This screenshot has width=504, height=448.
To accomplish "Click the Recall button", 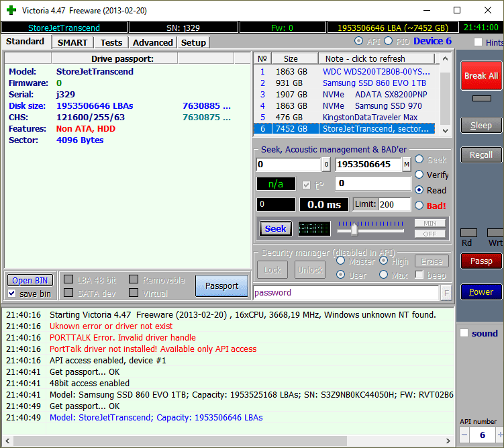I will [x=481, y=154].
